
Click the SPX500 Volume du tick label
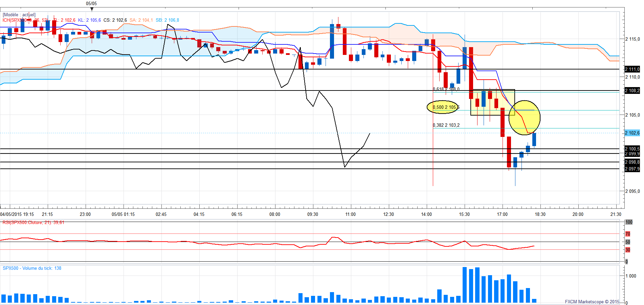click(x=32, y=268)
